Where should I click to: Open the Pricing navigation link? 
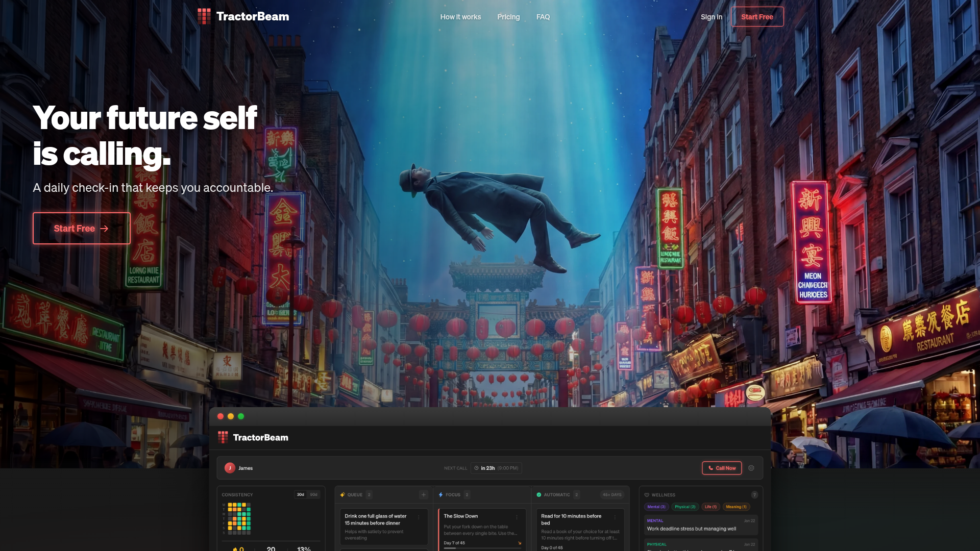pos(508,17)
